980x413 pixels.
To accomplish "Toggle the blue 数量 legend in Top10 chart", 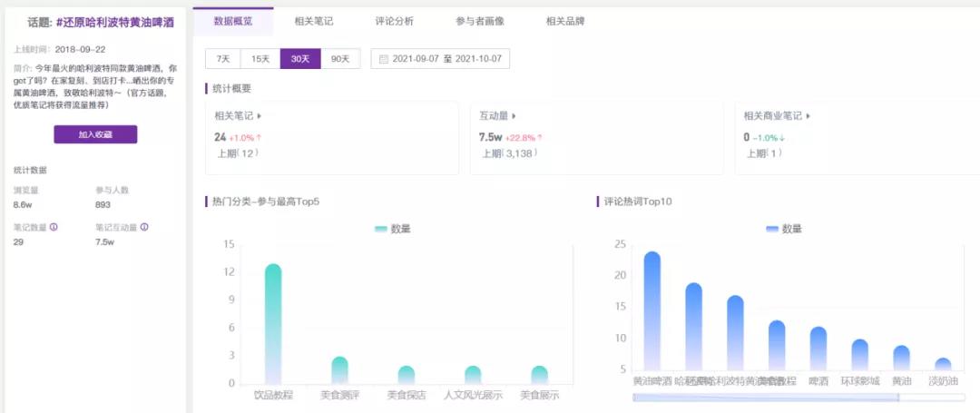I will pyautogui.click(x=784, y=230).
